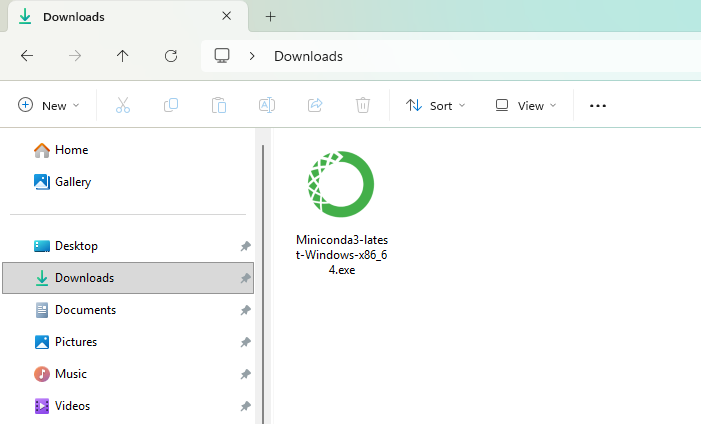Click the pin icon next to Pictures
Viewport: 701px width, 424px height.
(x=245, y=342)
